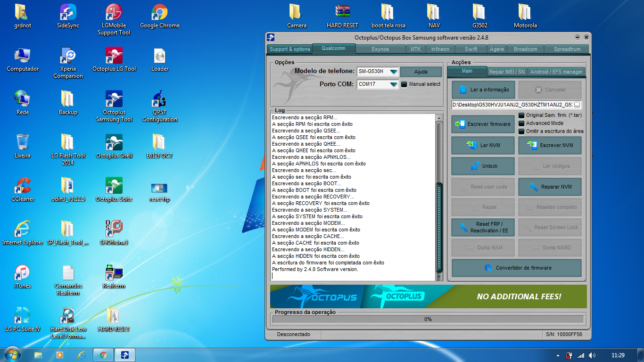Click the Escrever firmware button
Screen dimensions: 644x362
tap(483, 124)
